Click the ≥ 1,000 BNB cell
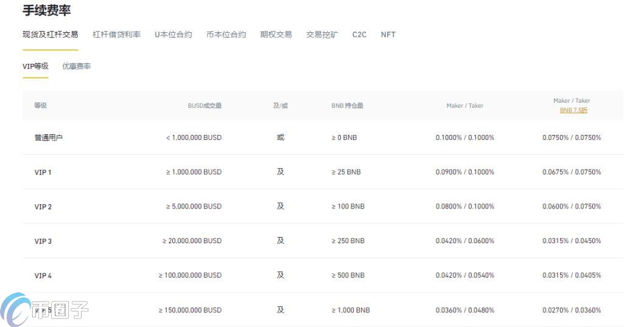The height and width of the screenshot is (327, 644). point(351,310)
